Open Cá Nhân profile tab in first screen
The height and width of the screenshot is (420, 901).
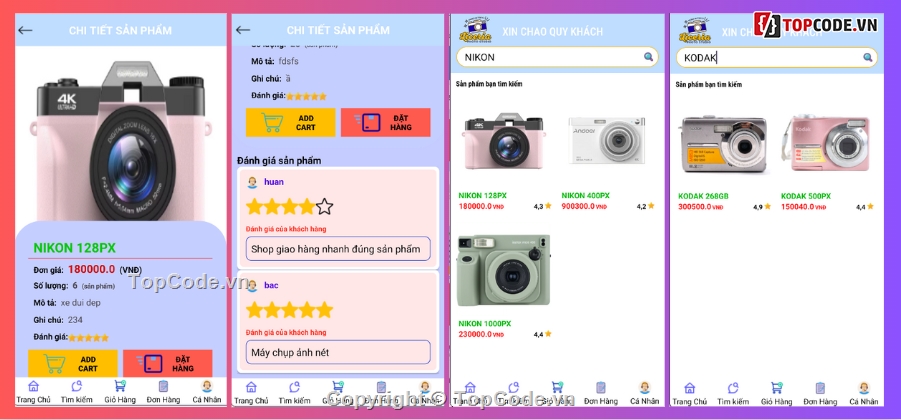(206, 393)
